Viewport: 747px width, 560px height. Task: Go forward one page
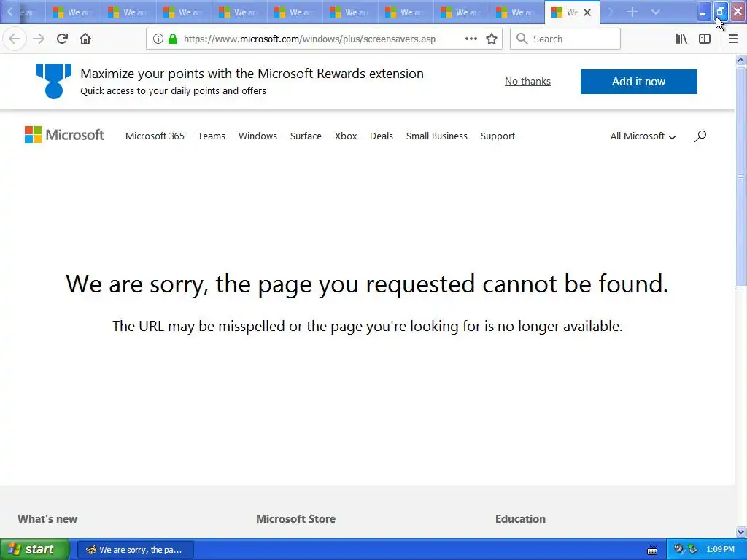tap(39, 39)
